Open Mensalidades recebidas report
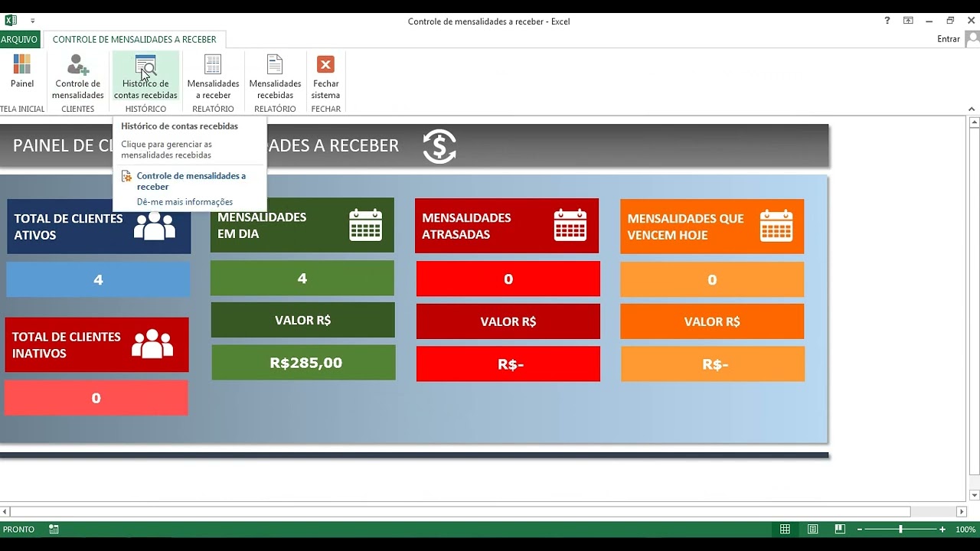This screenshot has height=551, width=980. coord(275,77)
